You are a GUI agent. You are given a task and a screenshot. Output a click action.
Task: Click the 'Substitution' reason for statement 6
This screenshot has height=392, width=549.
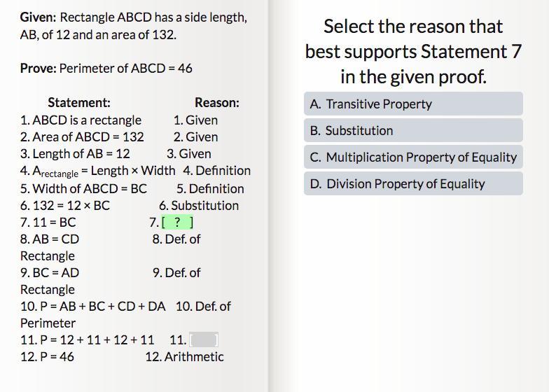pyautogui.click(x=199, y=206)
